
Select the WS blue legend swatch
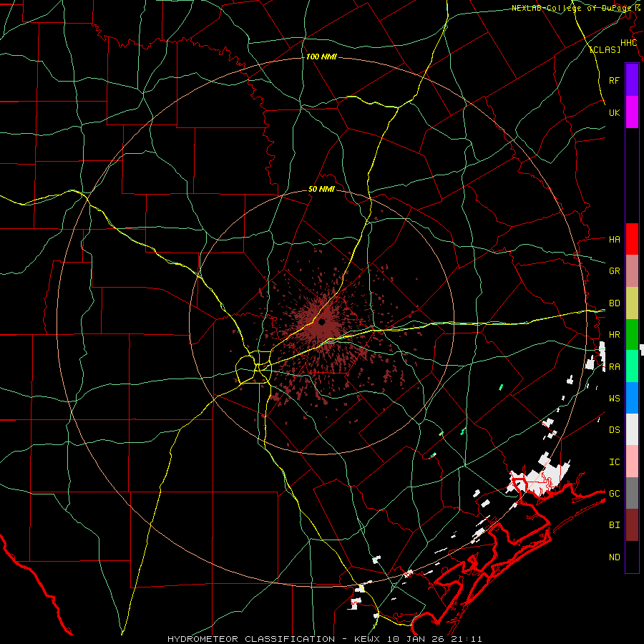[632, 398]
